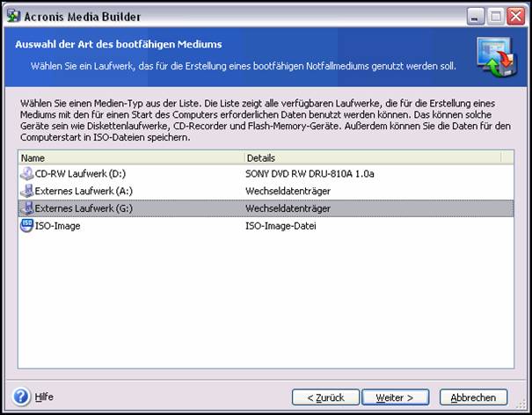Click the ISO-Image file icon

(x=26, y=225)
